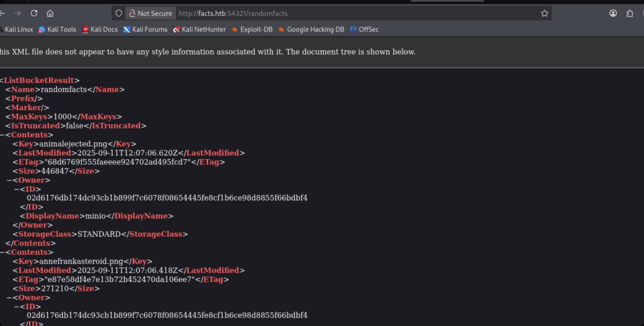The width and height of the screenshot is (644, 326).
Task: Bookmark this page with the star icon
Action: point(545,13)
